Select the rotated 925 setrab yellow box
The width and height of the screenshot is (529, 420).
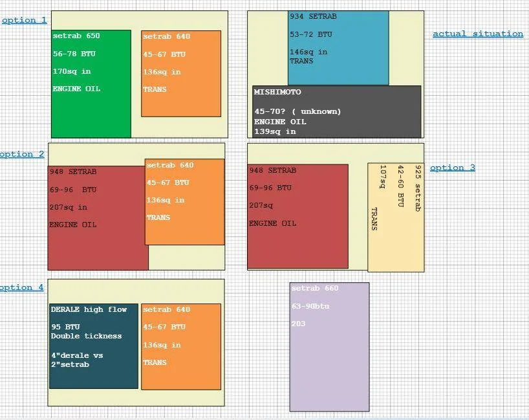(x=396, y=217)
